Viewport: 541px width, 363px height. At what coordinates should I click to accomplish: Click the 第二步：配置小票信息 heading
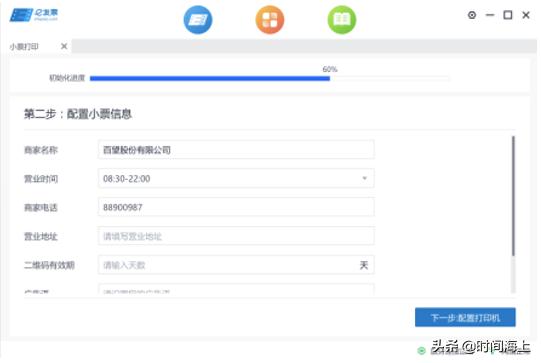coord(78,114)
